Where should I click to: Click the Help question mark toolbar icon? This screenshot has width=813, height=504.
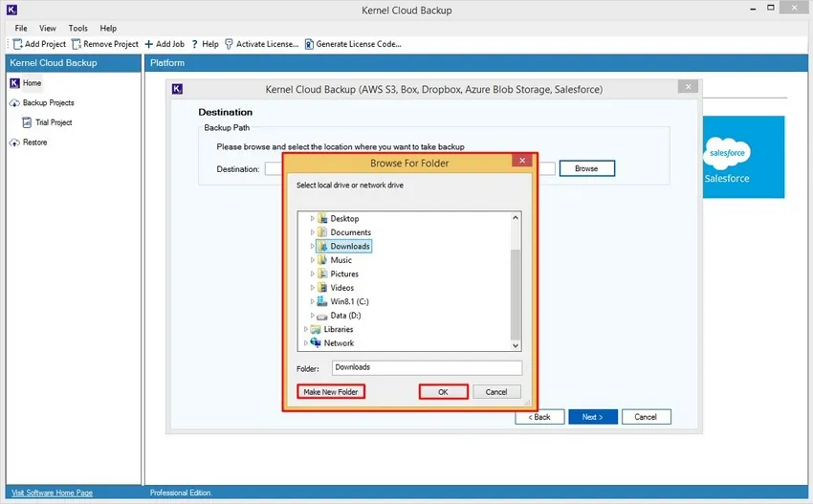pos(195,44)
